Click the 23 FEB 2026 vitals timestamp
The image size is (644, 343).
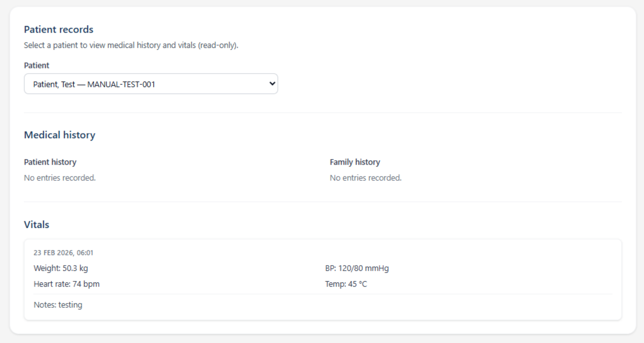[63, 253]
